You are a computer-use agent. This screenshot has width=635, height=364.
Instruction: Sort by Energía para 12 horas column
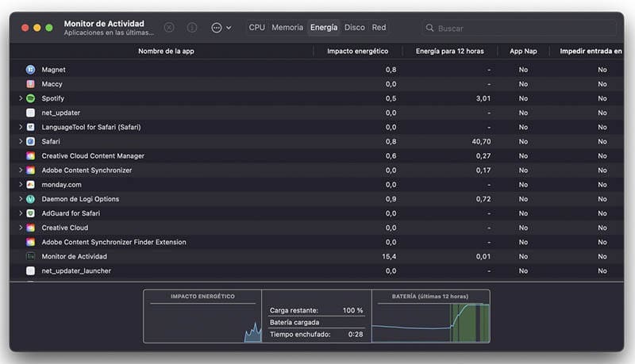[448, 51]
